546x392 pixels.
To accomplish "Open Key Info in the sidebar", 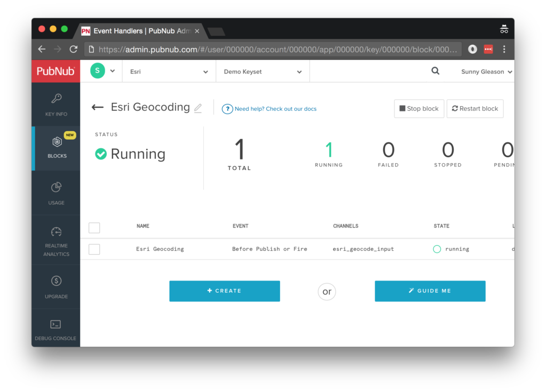I will pyautogui.click(x=56, y=105).
